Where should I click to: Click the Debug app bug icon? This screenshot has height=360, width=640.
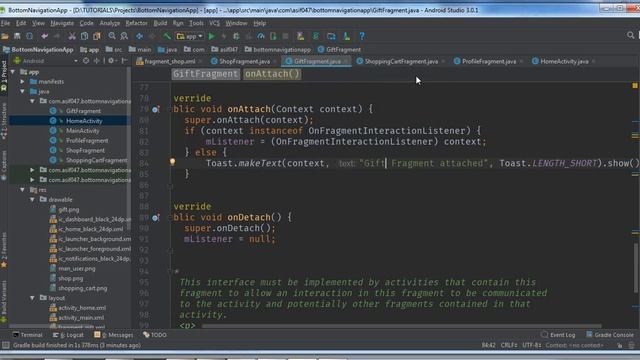click(x=236, y=36)
